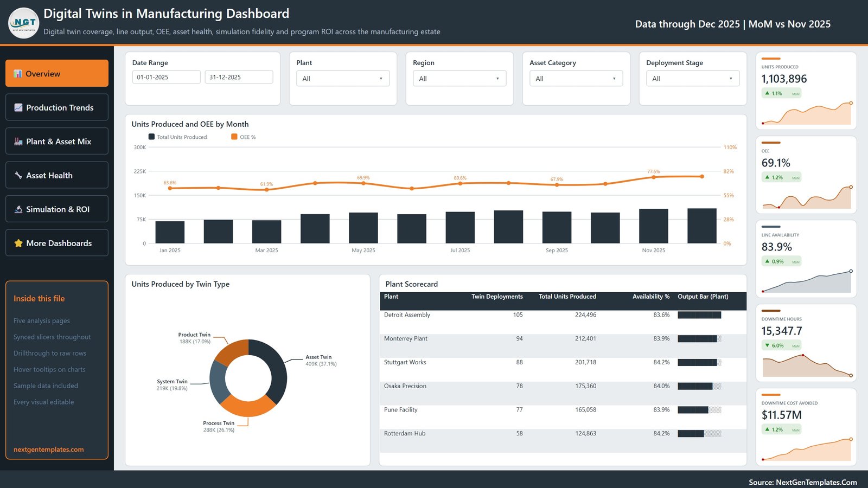Click the Detroit Assembly output bar
Screen dimensions: 868x488
coord(699,315)
